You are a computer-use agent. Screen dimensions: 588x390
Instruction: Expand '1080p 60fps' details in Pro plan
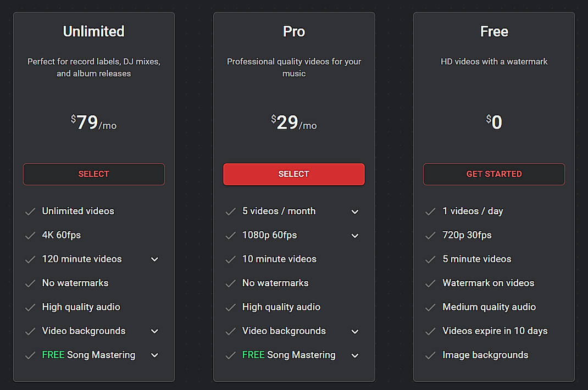coord(355,236)
